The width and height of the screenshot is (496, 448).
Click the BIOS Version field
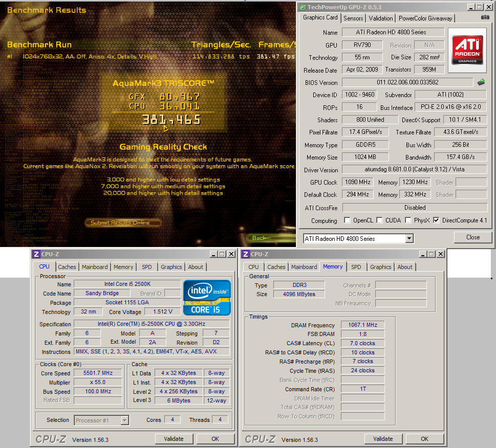pyautogui.click(x=407, y=82)
